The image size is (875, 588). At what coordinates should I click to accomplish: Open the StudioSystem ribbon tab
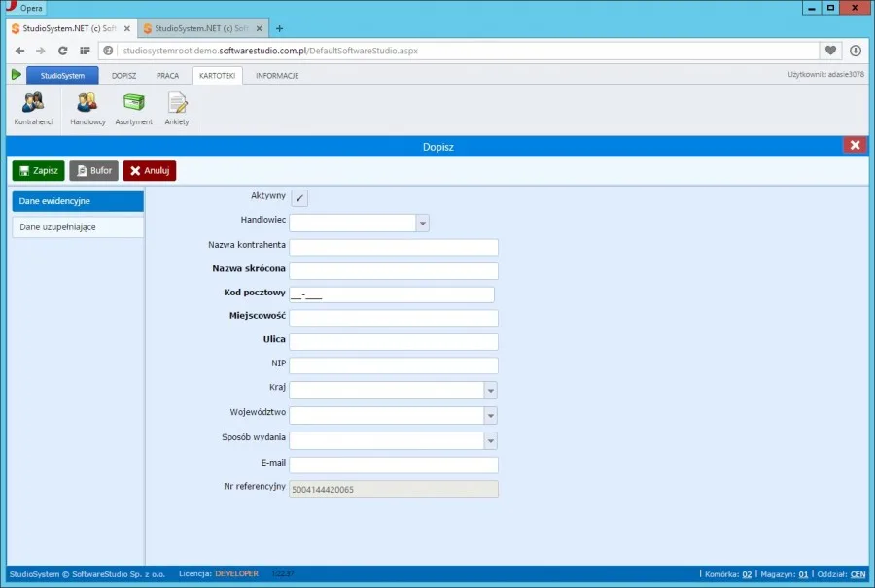(62, 75)
